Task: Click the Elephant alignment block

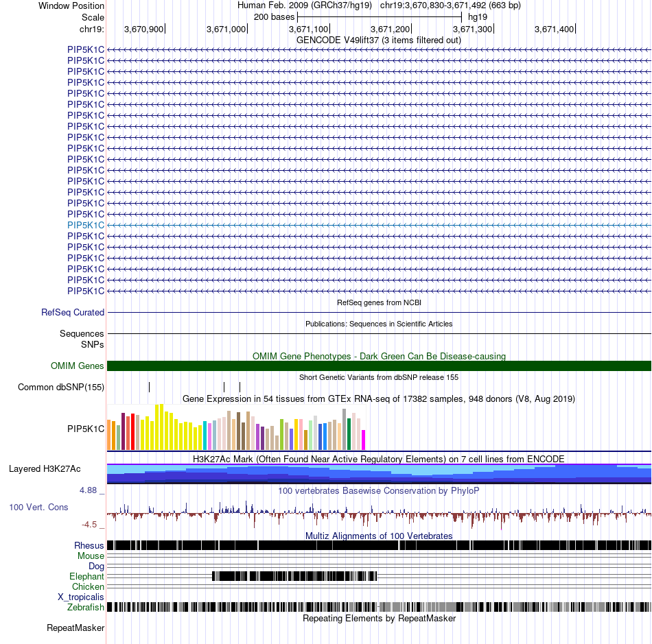Action: coord(294,576)
